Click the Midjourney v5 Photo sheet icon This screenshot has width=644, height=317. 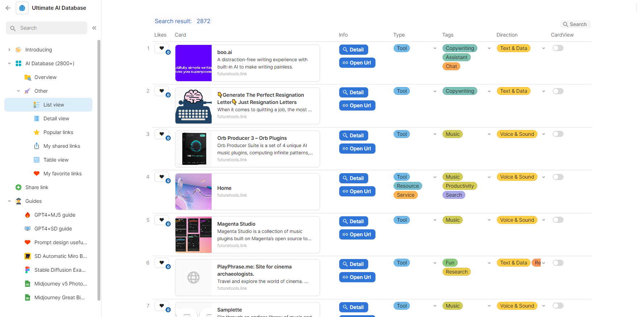point(28,284)
